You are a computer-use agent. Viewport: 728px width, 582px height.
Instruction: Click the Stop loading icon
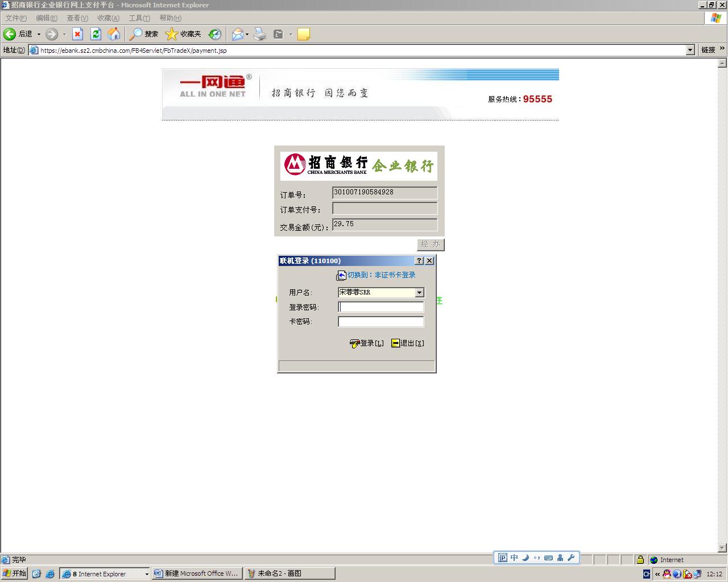pyautogui.click(x=78, y=34)
